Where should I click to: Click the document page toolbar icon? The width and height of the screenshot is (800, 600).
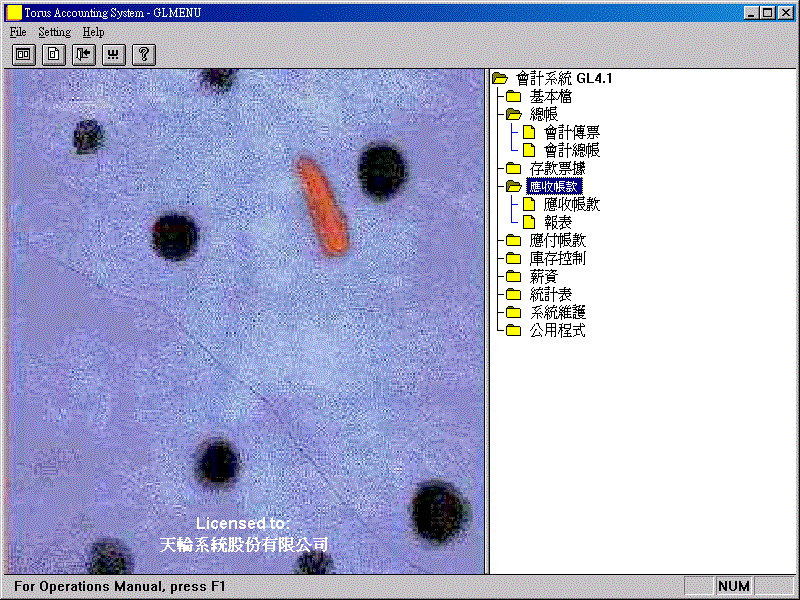point(54,55)
